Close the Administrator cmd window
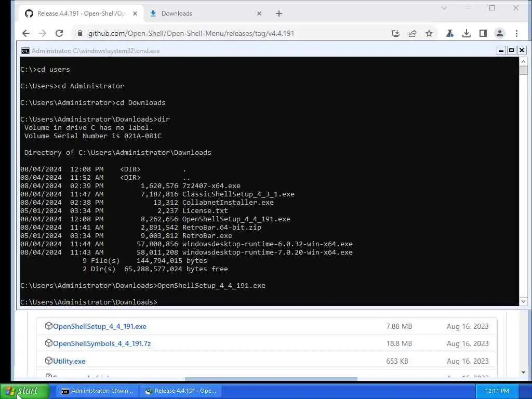The width and height of the screenshot is (532, 399). click(522, 50)
